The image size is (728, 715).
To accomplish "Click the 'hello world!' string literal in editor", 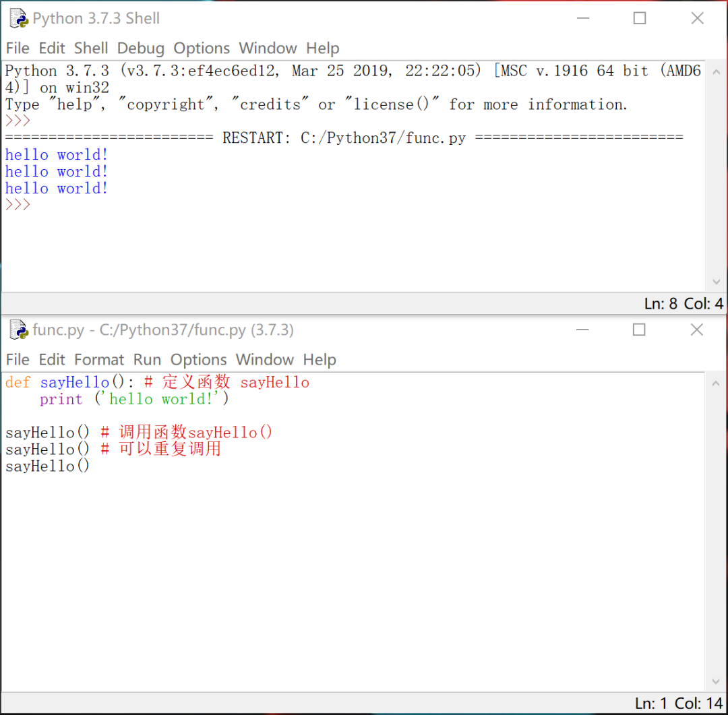I will (160, 400).
